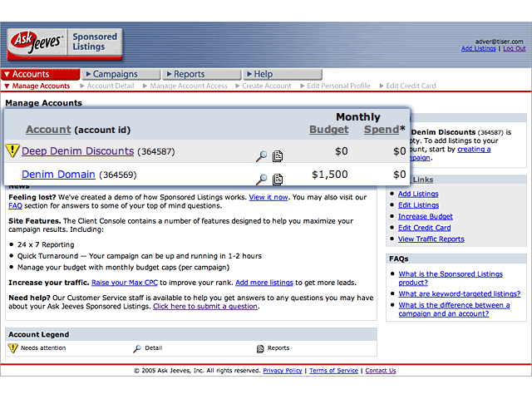Select Manage Accounts submenu item
The image size is (532, 399).
click(x=41, y=86)
